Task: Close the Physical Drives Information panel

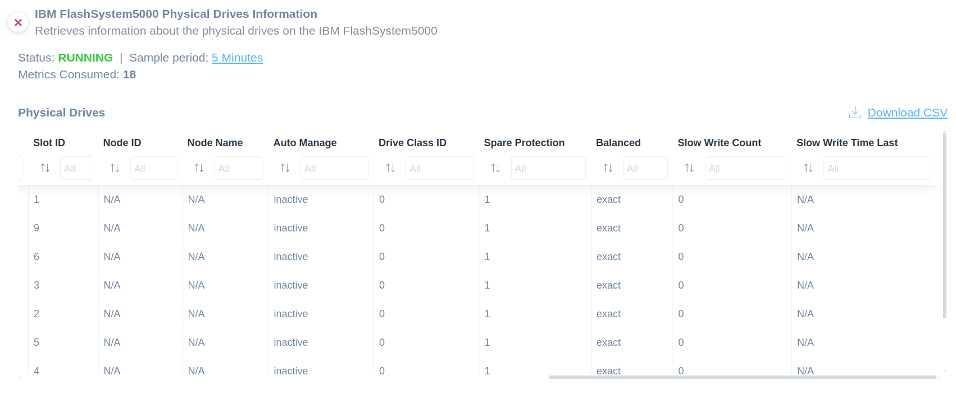Action: pos(18,23)
